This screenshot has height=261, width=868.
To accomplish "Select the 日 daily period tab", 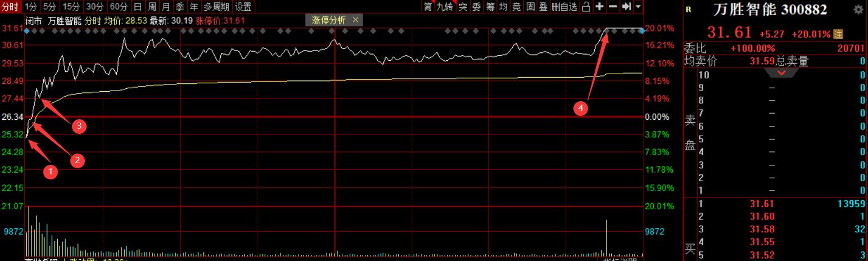I will click(138, 7).
